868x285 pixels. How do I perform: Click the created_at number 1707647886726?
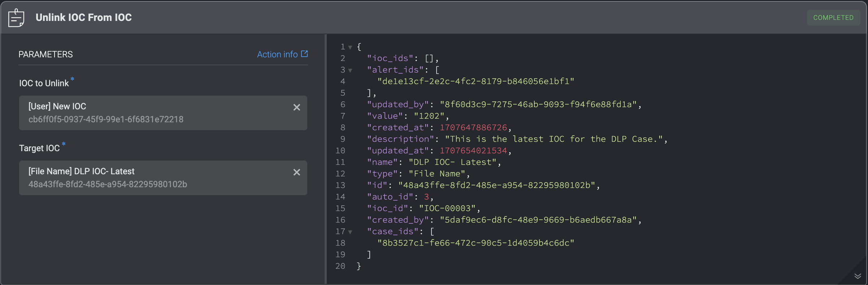coord(473,127)
